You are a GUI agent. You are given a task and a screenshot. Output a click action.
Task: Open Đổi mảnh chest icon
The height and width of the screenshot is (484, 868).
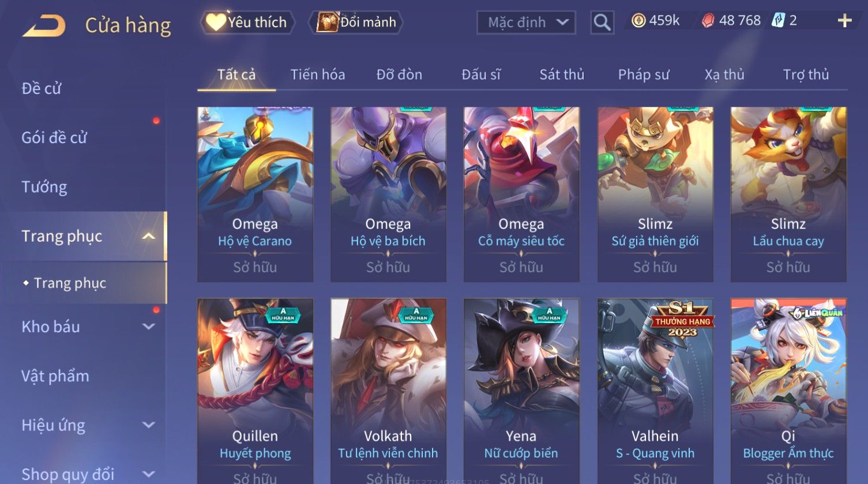[327, 22]
